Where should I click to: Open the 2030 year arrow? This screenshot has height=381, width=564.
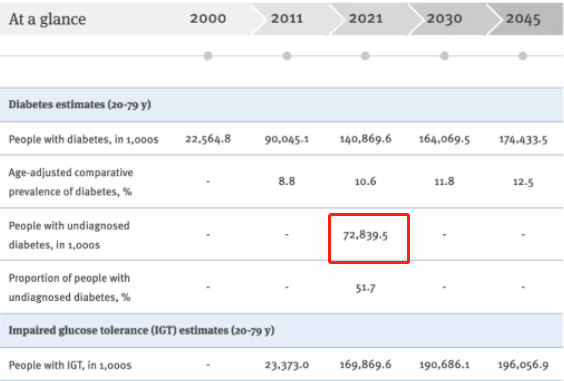click(445, 19)
